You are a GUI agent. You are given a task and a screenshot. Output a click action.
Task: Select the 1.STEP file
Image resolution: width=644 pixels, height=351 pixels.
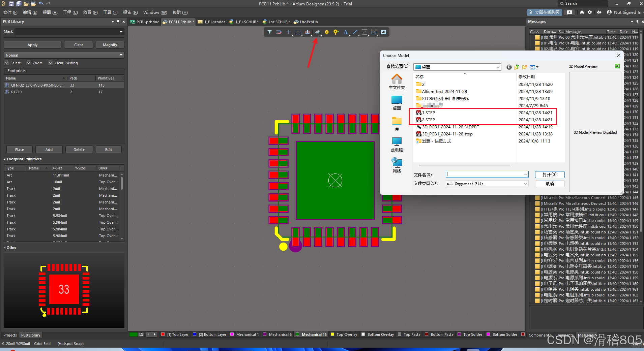[428, 113]
